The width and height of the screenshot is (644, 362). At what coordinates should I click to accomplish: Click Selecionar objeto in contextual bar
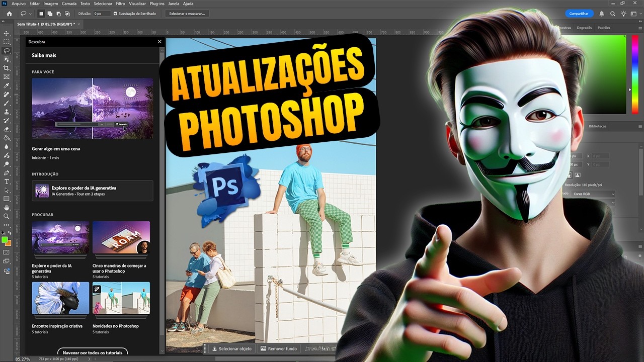coord(232,348)
